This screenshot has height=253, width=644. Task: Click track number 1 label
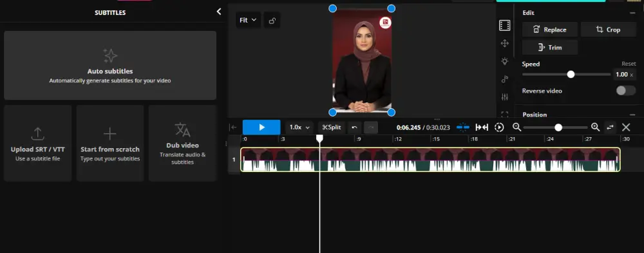click(234, 160)
